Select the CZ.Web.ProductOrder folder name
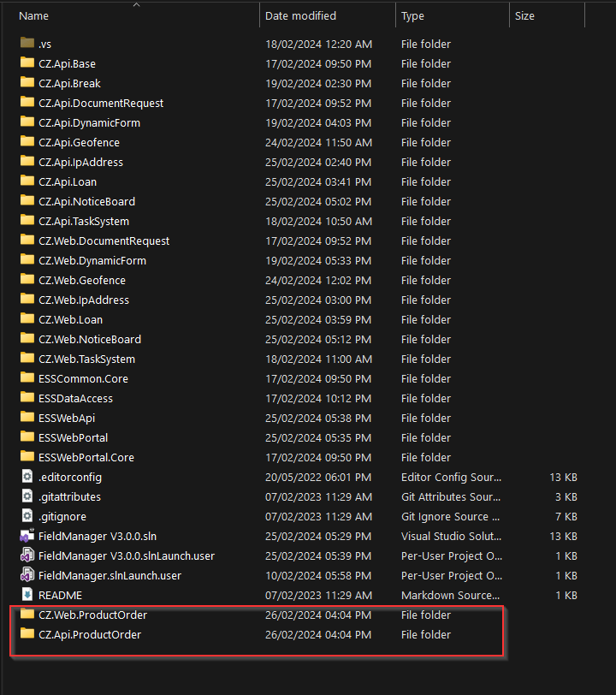The width and height of the screenshot is (616, 695). [92, 615]
